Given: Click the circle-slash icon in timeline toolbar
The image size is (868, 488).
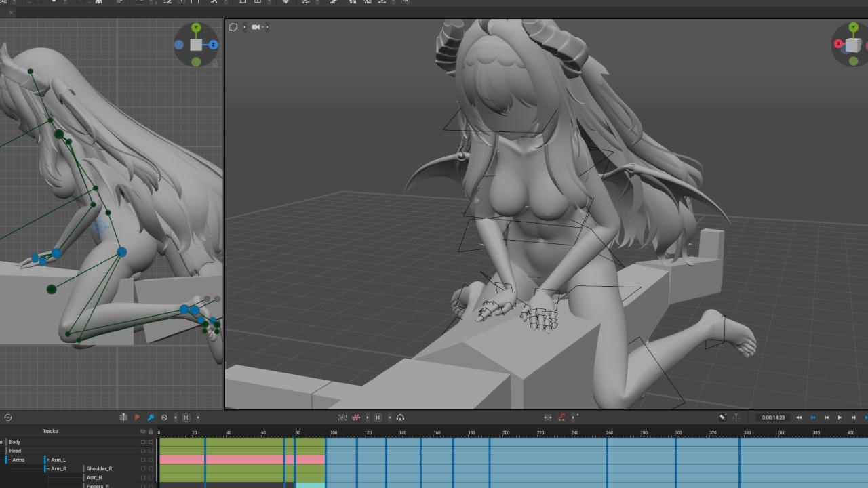Looking at the screenshot, I should tap(164, 418).
